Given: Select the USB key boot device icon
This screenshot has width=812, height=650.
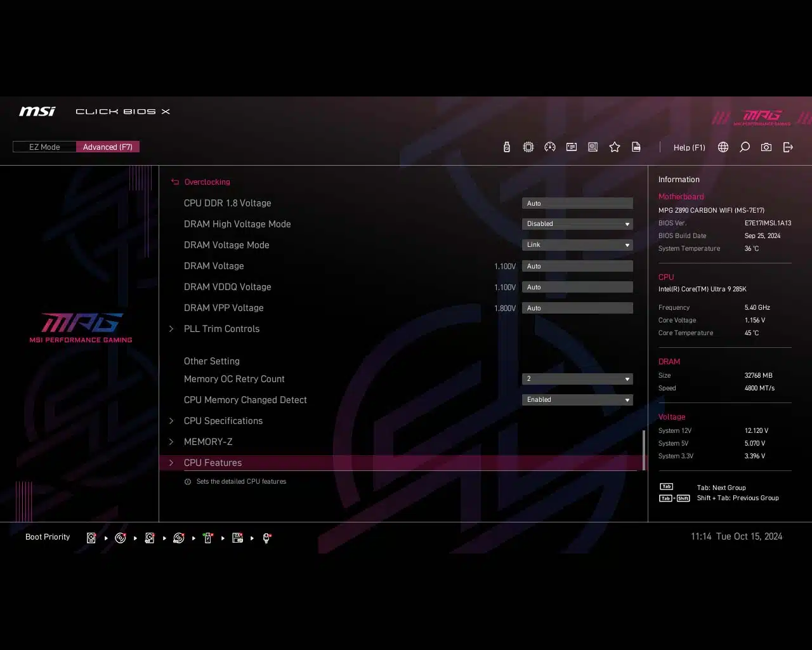Looking at the screenshot, I should (208, 538).
